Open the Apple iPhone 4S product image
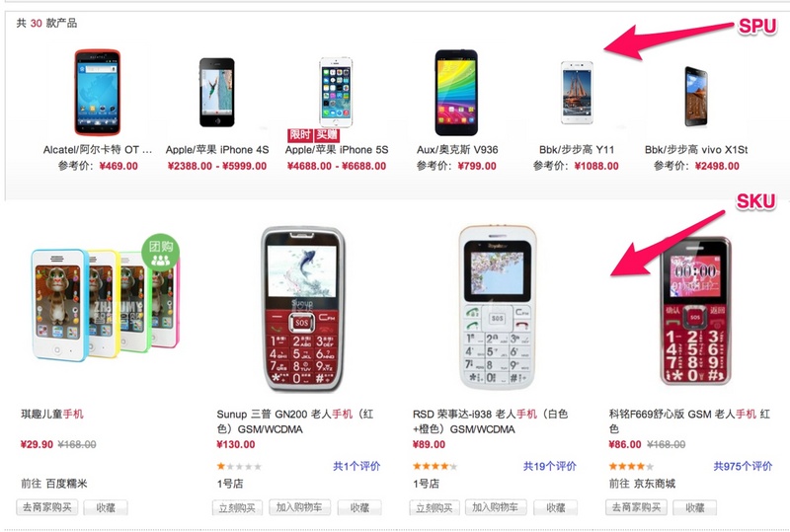790x532 pixels. pyautogui.click(x=216, y=92)
